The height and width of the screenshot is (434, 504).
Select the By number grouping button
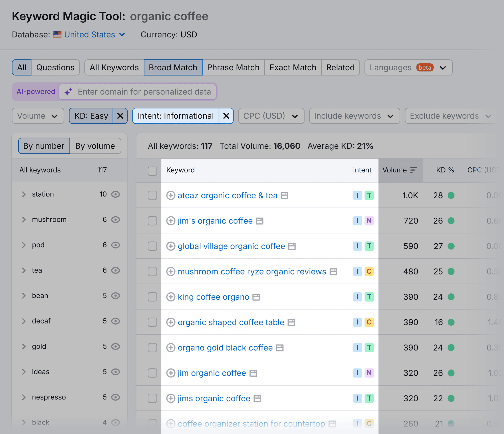[44, 146]
